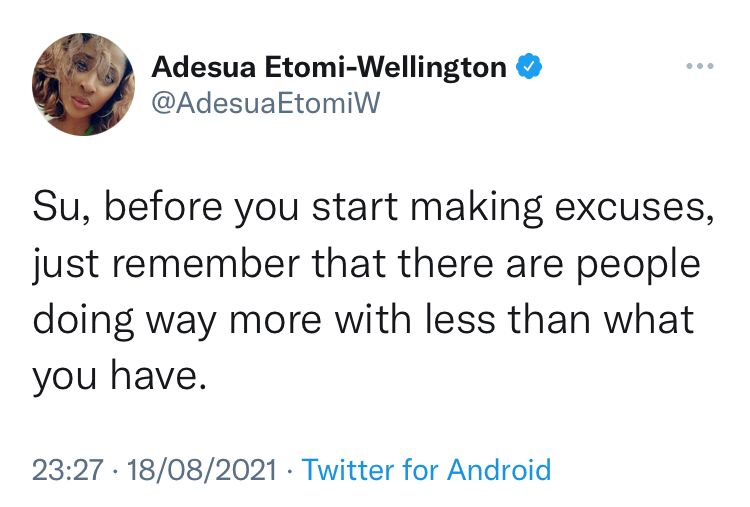
Task: Click the 18/08/2021 date
Action: (202, 469)
